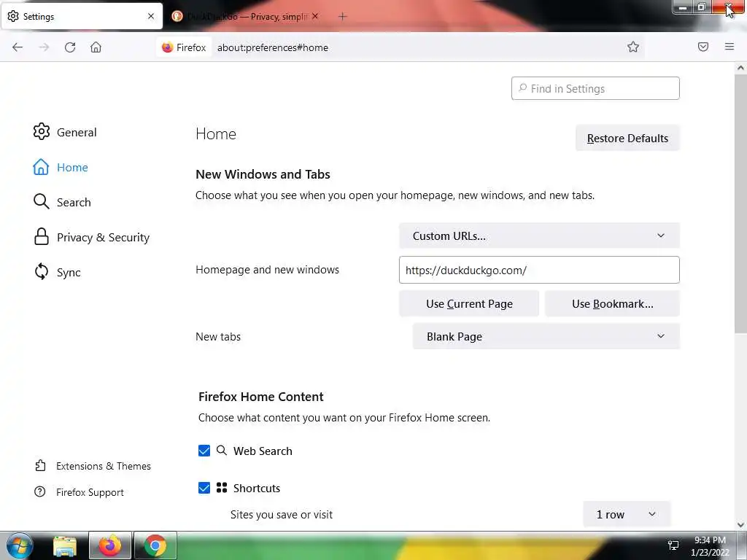This screenshot has height=560, width=747.
Task: Click the Restore Defaults button
Action: (x=627, y=138)
